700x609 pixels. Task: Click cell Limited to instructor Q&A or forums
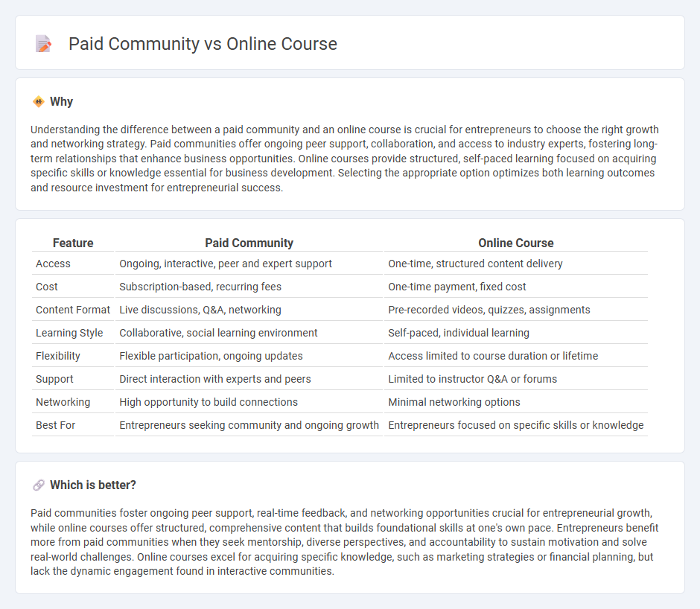click(515, 379)
